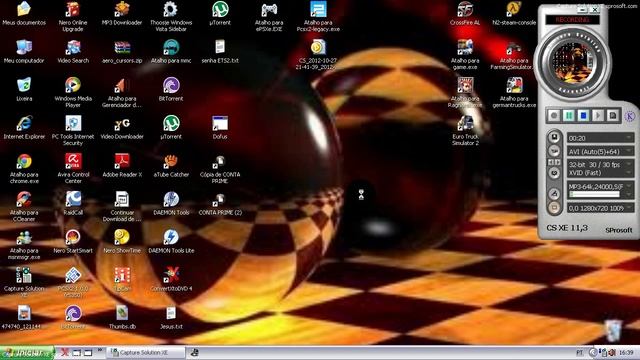This screenshot has height=360, width=640.
Task: Select the Thumbs.db file icon
Action: pos(122,317)
